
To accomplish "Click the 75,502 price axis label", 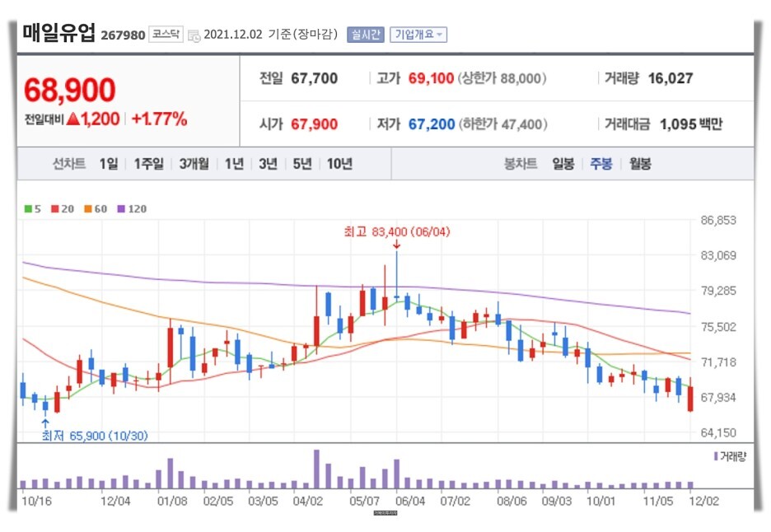I will click(x=718, y=326).
